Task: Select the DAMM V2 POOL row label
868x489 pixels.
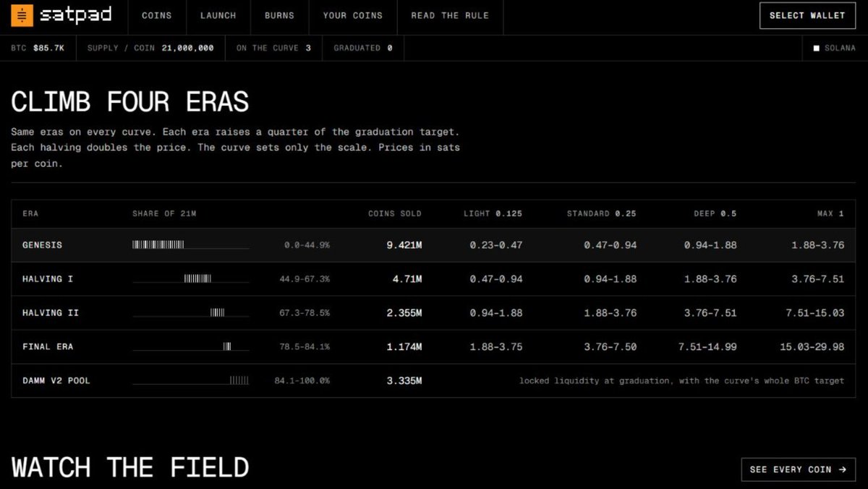Action: click(x=56, y=380)
